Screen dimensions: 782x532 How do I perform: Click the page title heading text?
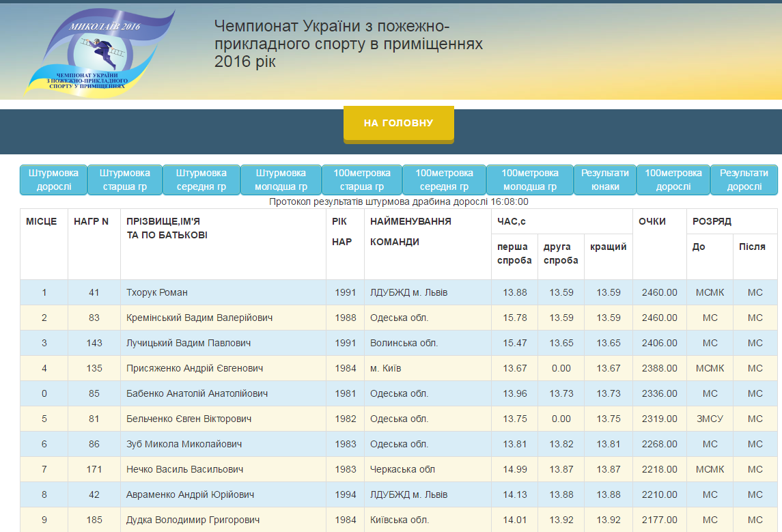click(x=348, y=44)
